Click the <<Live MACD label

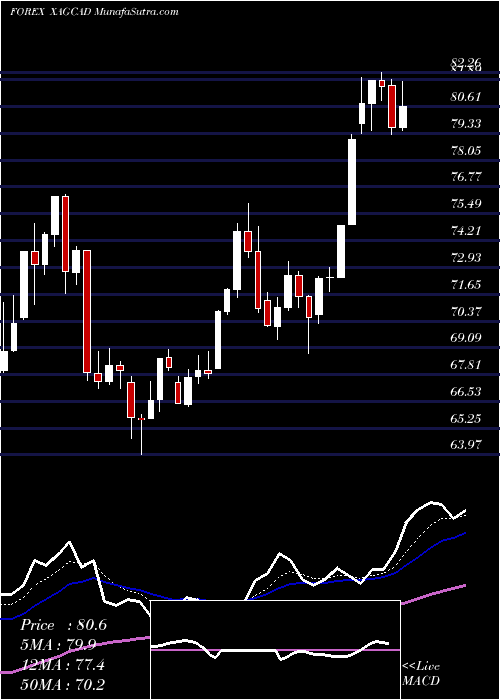pyautogui.click(x=421, y=674)
